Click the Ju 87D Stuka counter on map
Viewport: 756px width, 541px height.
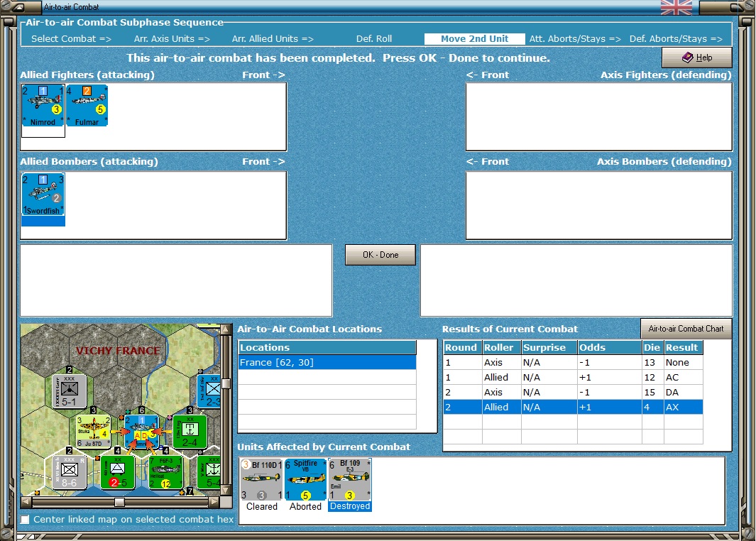94,431
